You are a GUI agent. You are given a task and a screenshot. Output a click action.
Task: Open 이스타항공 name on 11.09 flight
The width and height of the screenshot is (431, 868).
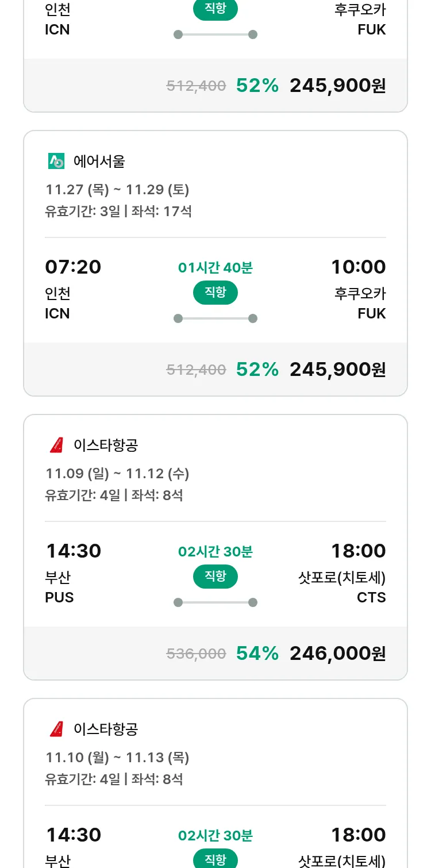pyautogui.click(x=106, y=445)
